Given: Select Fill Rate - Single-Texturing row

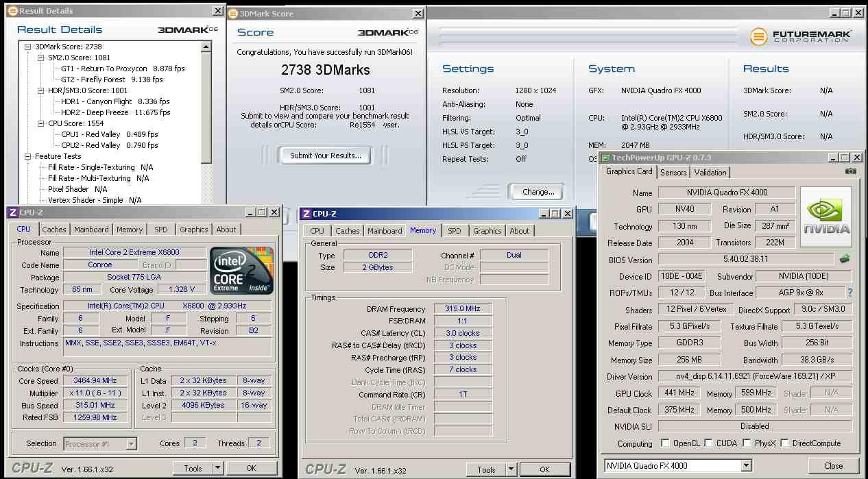Looking at the screenshot, I should [101, 167].
